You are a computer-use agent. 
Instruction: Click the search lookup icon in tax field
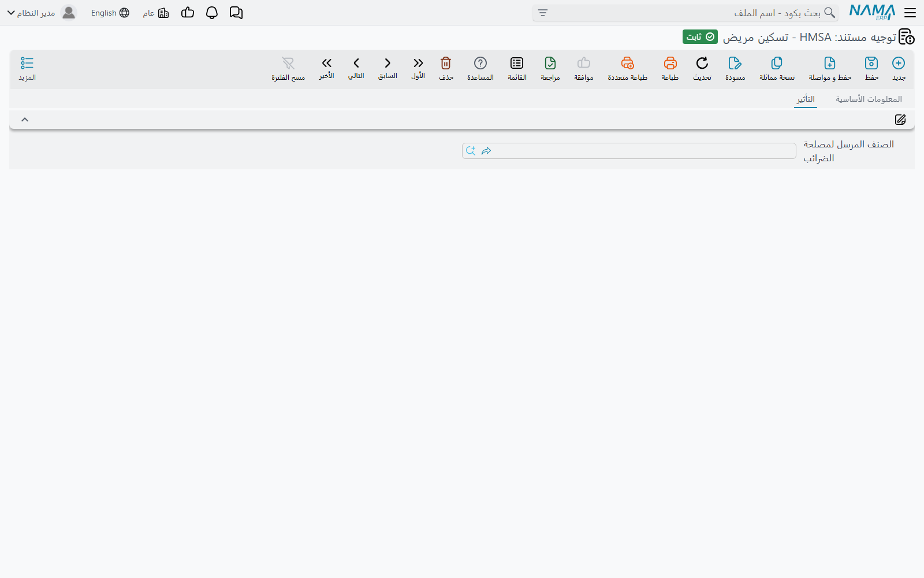(x=471, y=151)
